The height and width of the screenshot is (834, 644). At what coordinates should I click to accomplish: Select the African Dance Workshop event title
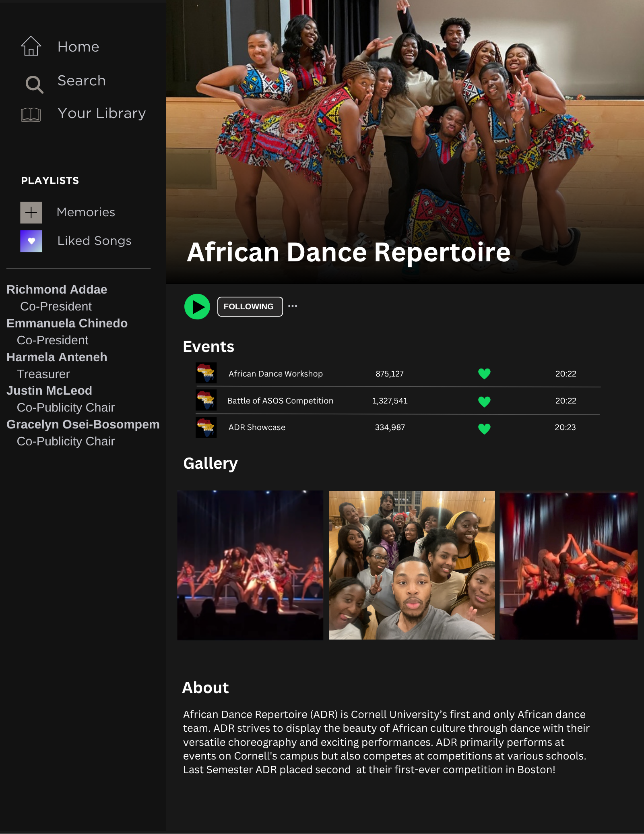pos(276,374)
